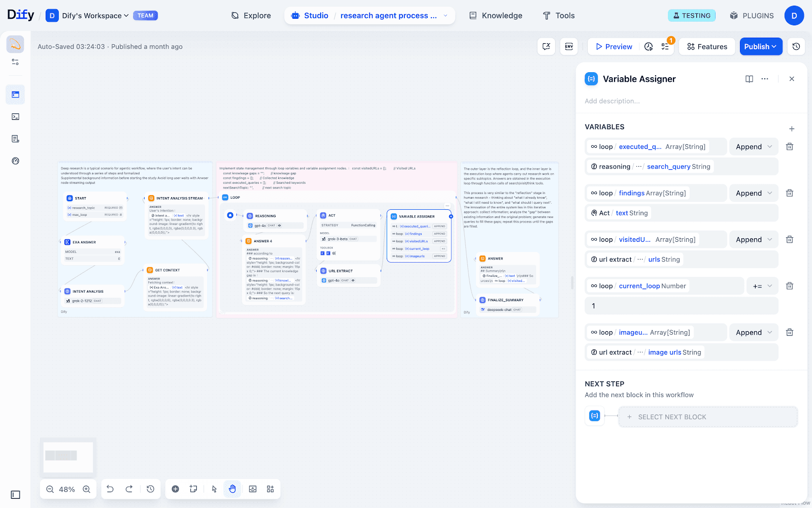The image size is (812, 508).
Task: Switch to pointer select mode
Action: tap(214, 489)
